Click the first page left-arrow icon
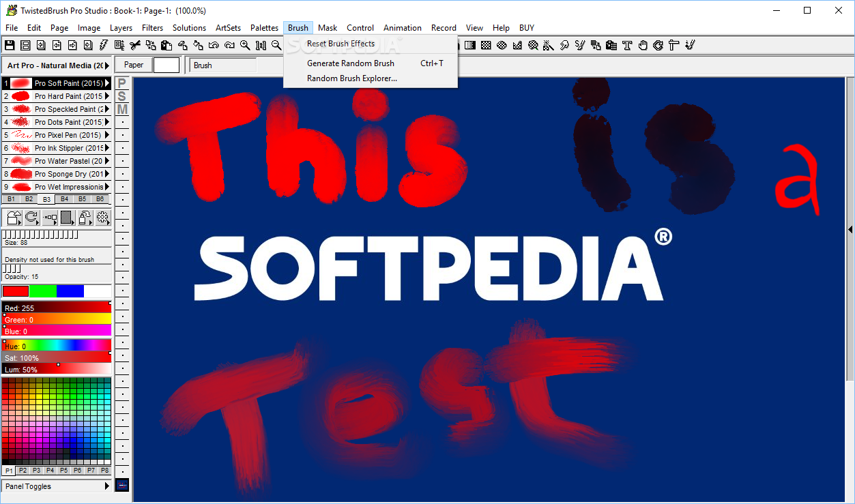855x504 pixels. point(41,45)
